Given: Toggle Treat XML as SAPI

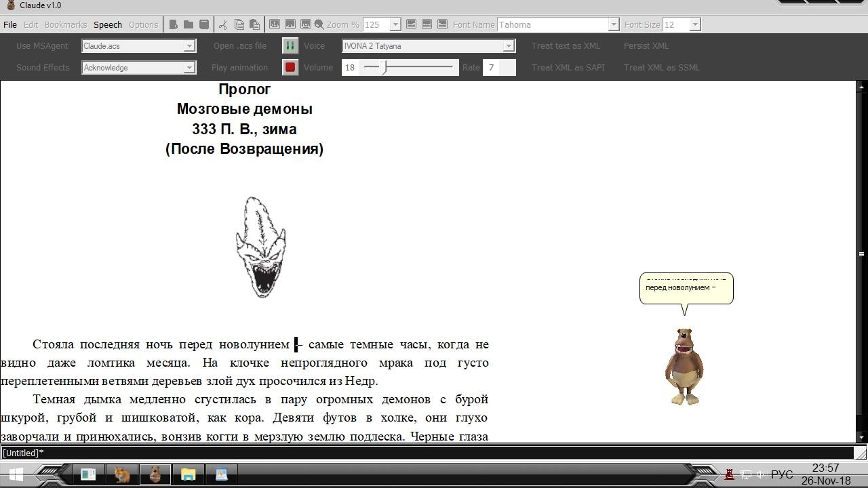Looking at the screenshot, I should pyautogui.click(x=568, y=67).
